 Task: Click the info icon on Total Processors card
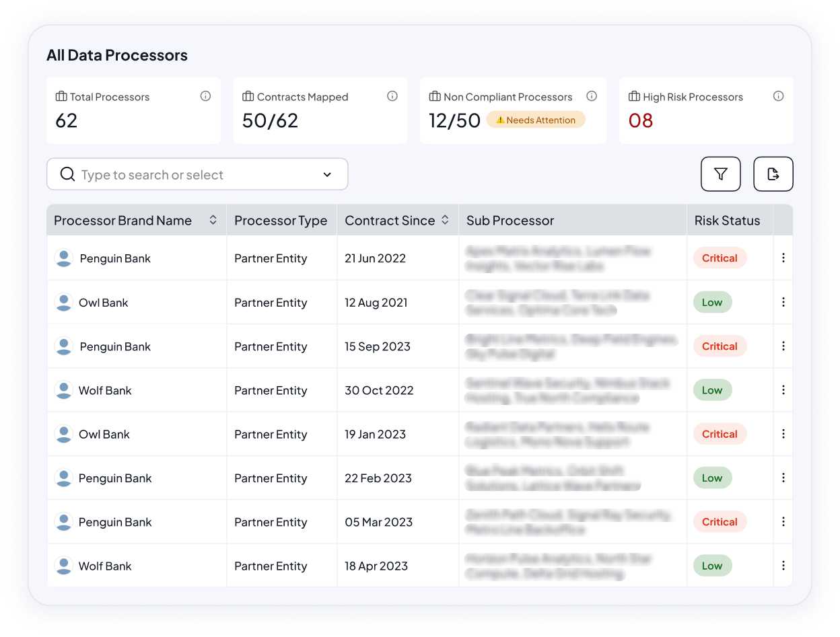tap(206, 96)
